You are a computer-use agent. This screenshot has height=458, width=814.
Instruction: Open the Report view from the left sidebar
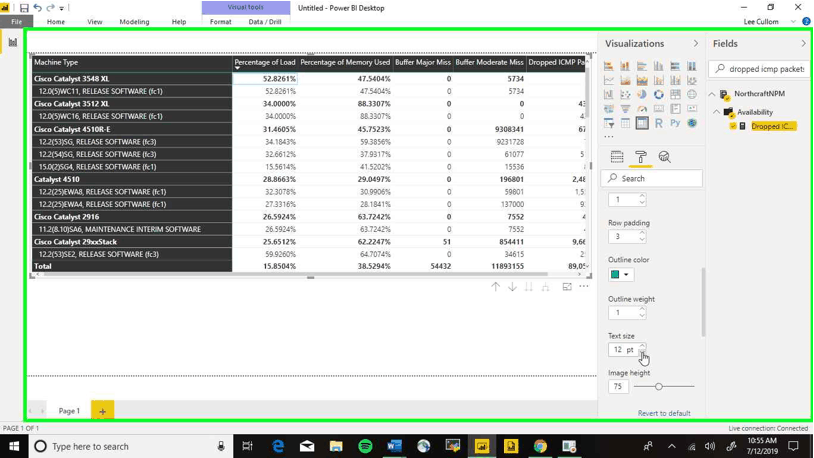tap(12, 43)
